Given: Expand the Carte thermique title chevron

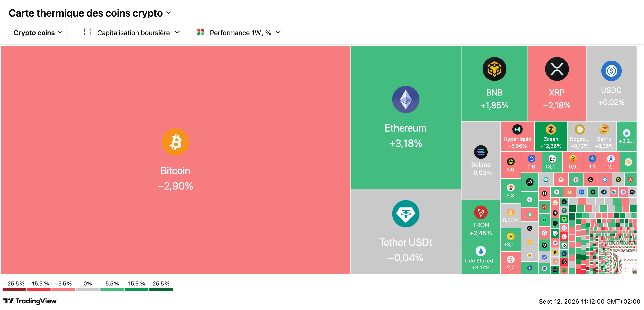Looking at the screenshot, I should pyautogui.click(x=168, y=13).
